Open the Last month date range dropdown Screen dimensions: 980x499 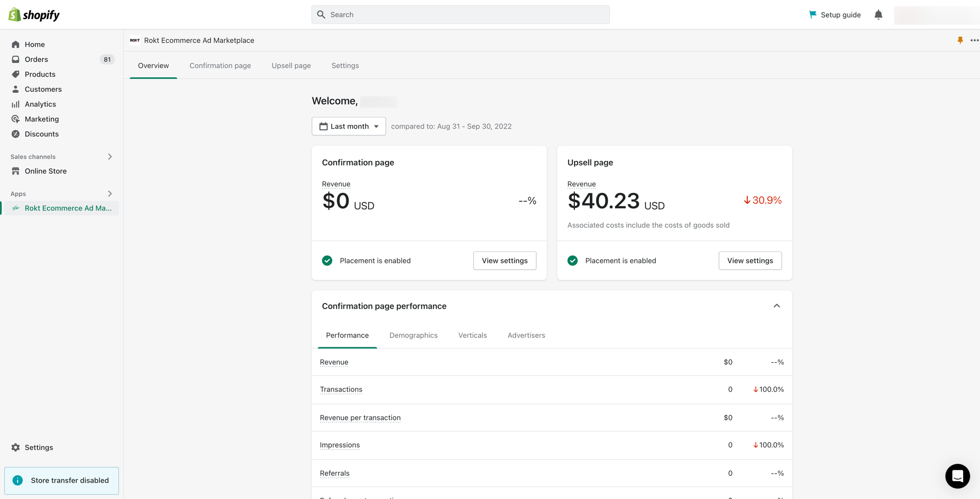(348, 126)
